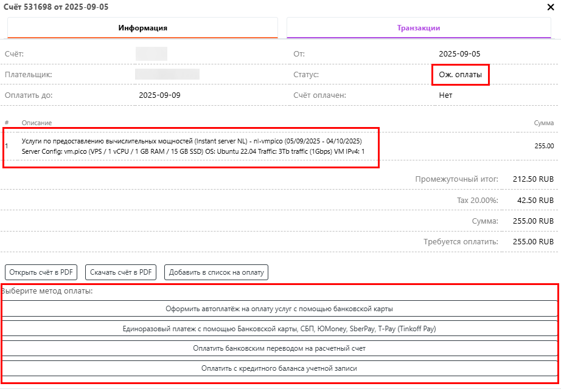Open the Транзакции tab
Image resolution: width=561 pixels, height=392 pixels.
pos(419,28)
